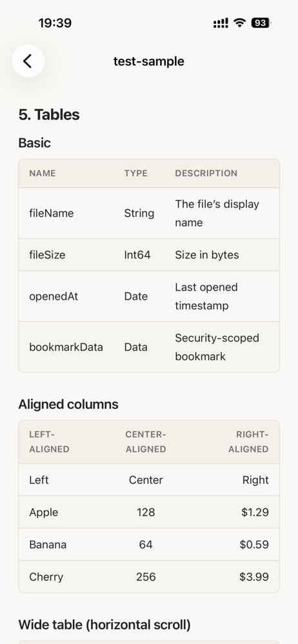
Task: Select the test-sample title text
Action: point(148,61)
